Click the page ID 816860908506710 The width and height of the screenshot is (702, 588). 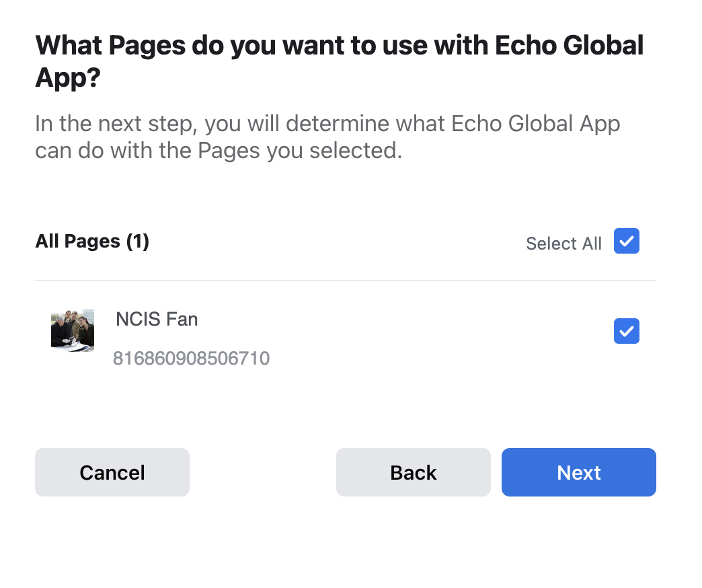(191, 359)
